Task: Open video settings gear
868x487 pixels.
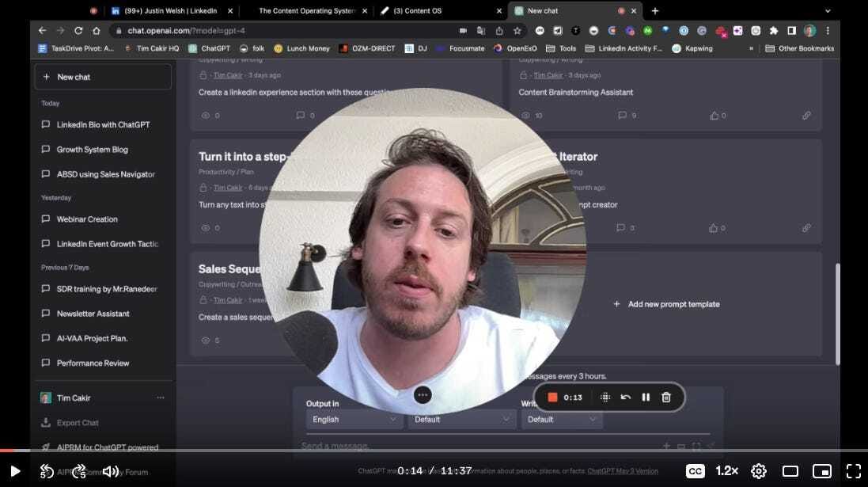Action: 758,471
